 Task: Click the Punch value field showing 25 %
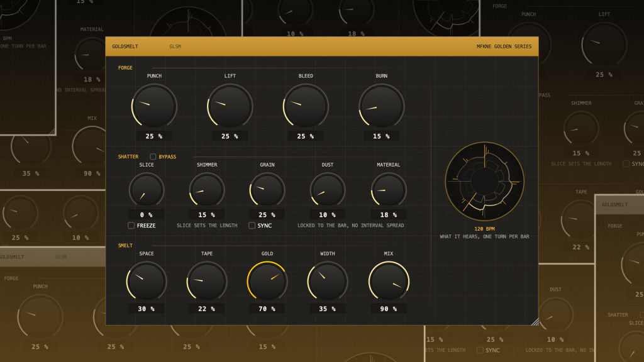tap(154, 136)
